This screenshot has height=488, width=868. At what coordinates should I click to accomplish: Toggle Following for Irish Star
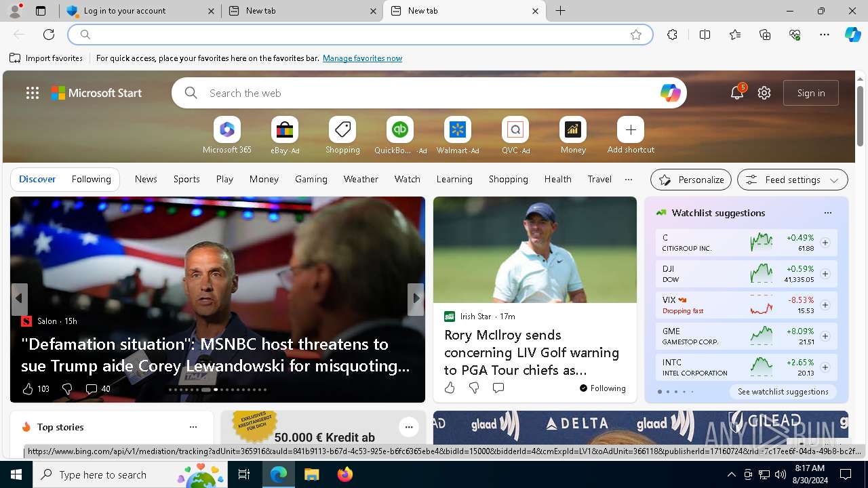coord(602,388)
